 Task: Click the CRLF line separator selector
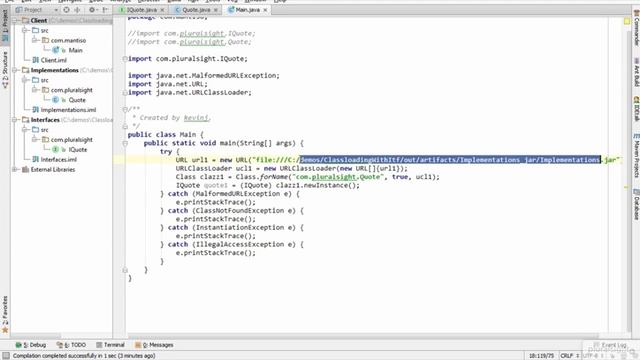(x=569, y=356)
